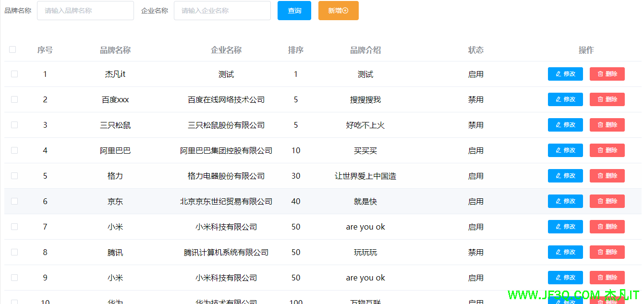Click the blue 查询 search button
The height and width of the screenshot is (304, 644).
pos(294,11)
